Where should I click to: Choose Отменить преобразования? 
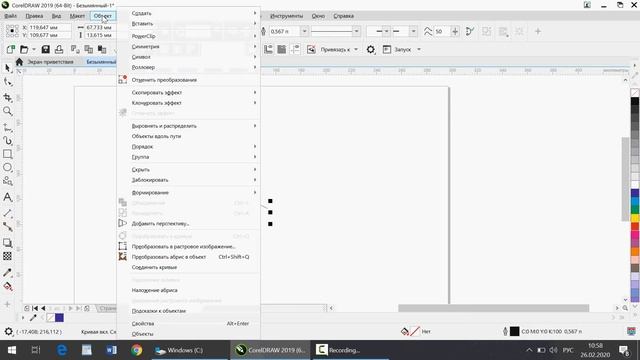coord(189,80)
